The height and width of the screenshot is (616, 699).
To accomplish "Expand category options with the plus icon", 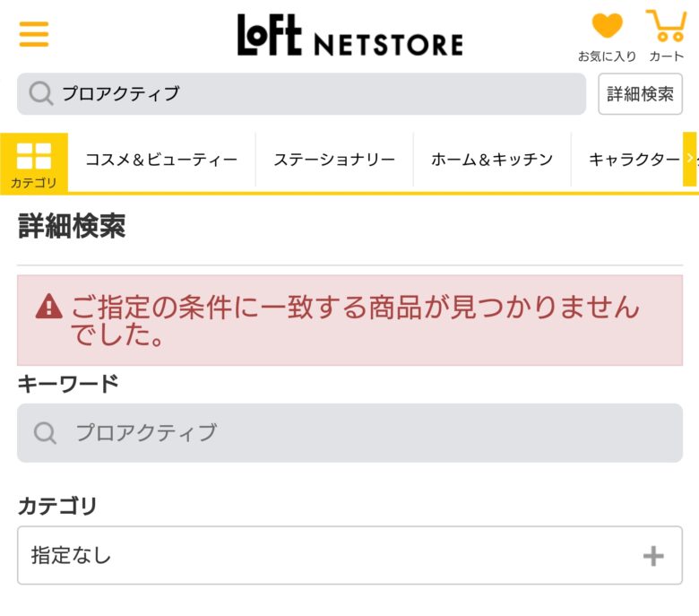I will click(x=653, y=556).
